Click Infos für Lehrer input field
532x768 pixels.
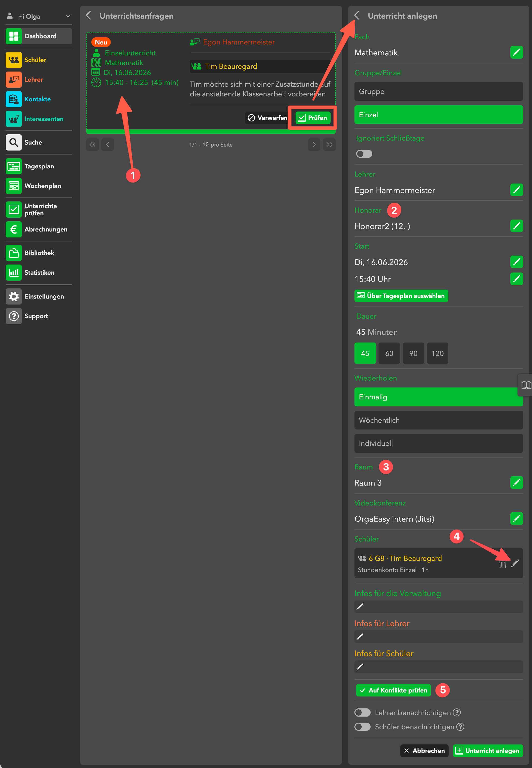pyautogui.click(x=438, y=637)
